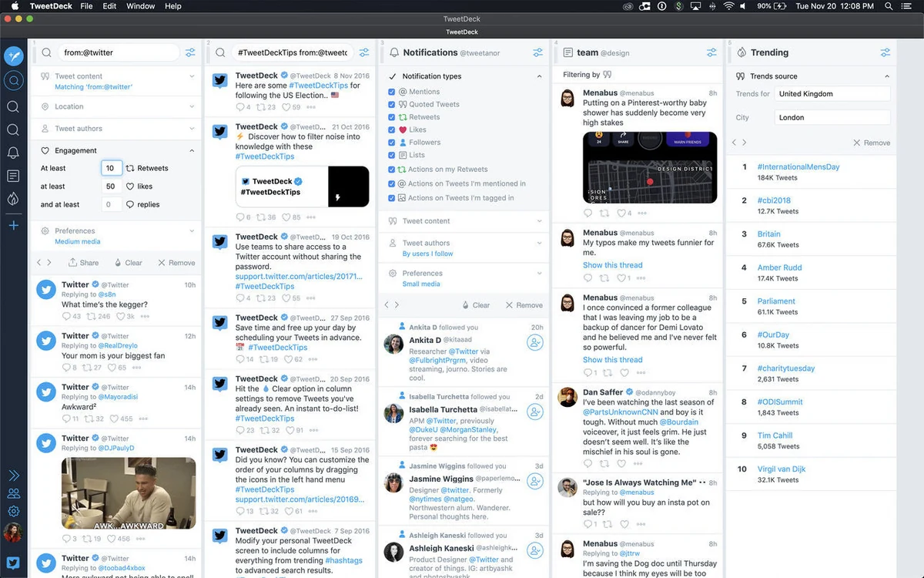
Task: Uncheck Quoted Tweets notification type
Action: [x=392, y=104]
